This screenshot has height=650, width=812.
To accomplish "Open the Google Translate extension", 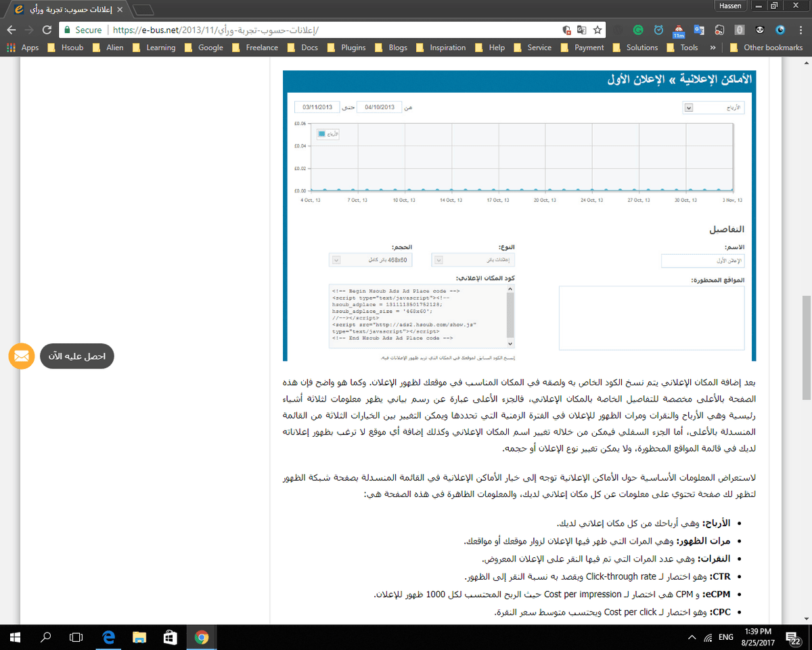I will click(699, 30).
